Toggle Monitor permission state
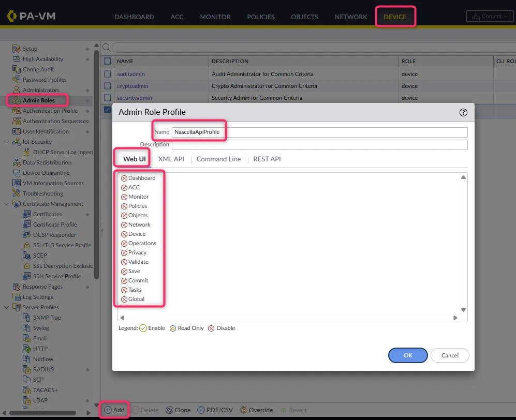Screen dimensions: 516x420 124,197
